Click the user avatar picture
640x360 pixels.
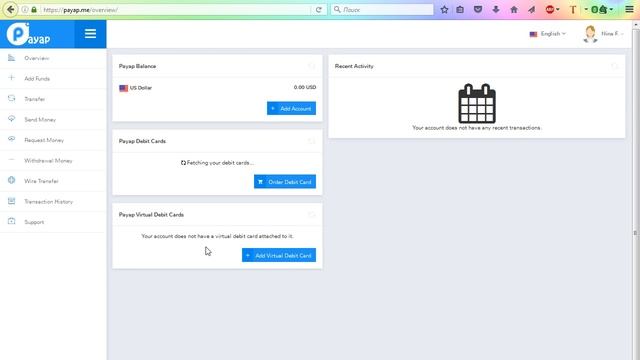click(590, 34)
